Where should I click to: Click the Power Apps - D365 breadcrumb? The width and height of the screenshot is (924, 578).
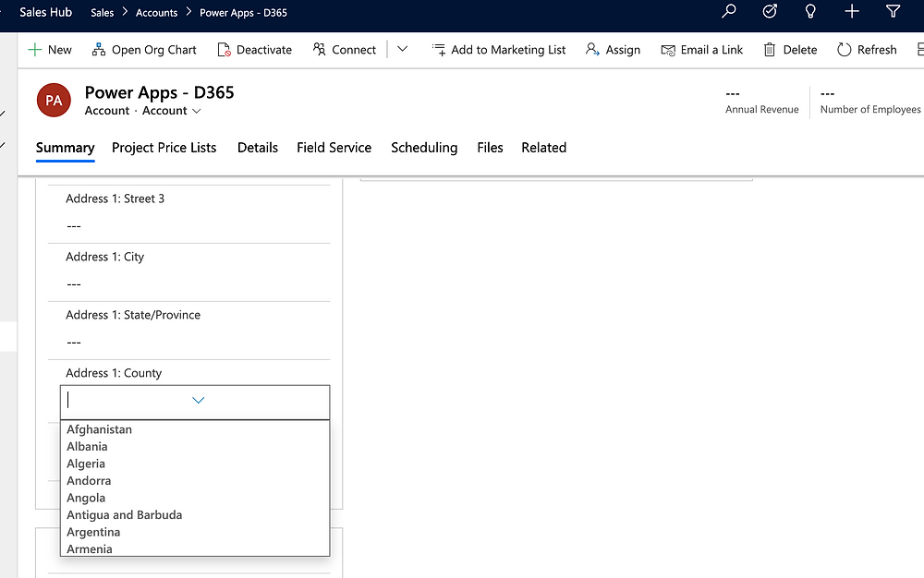click(x=243, y=13)
